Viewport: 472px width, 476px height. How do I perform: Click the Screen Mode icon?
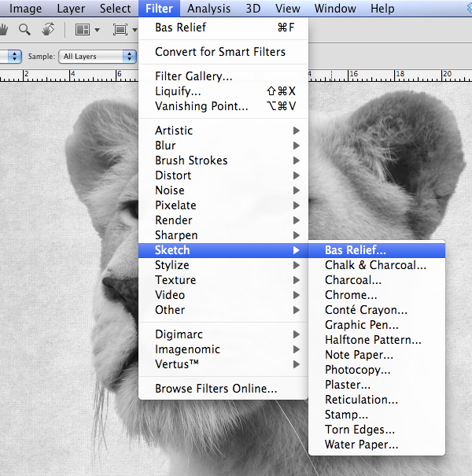pos(120,30)
